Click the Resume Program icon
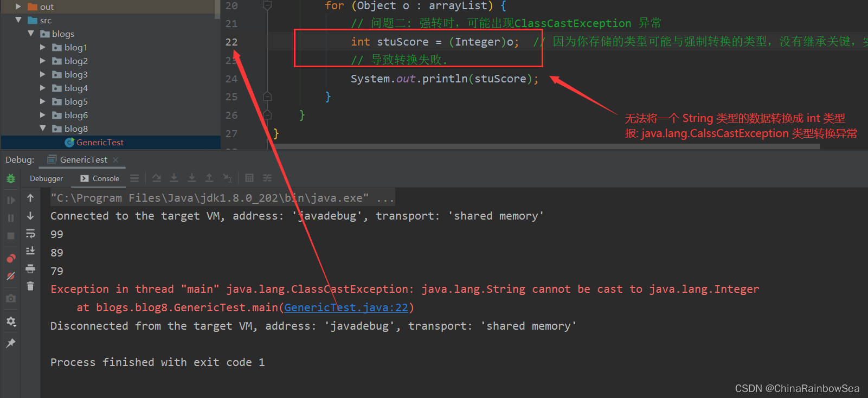868x398 pixels. (x=11, y=200)
